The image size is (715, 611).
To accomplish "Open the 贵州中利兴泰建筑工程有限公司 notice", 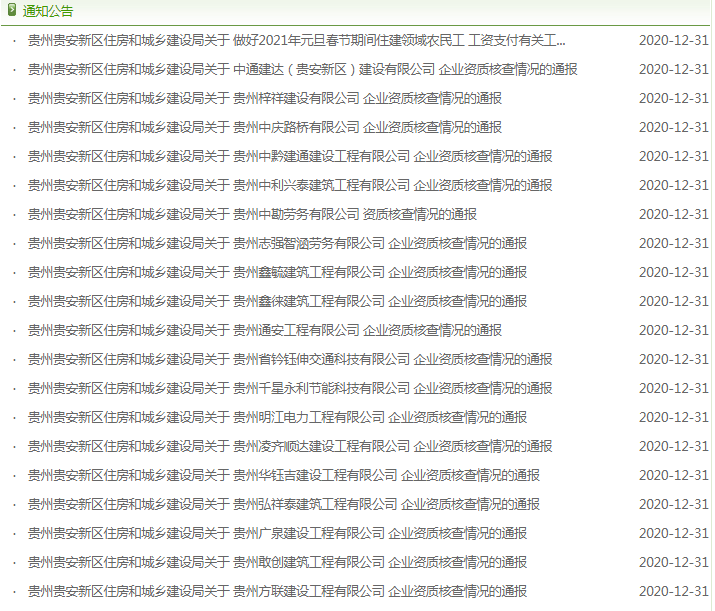I will pyautogui.click(x=289, y=186).
